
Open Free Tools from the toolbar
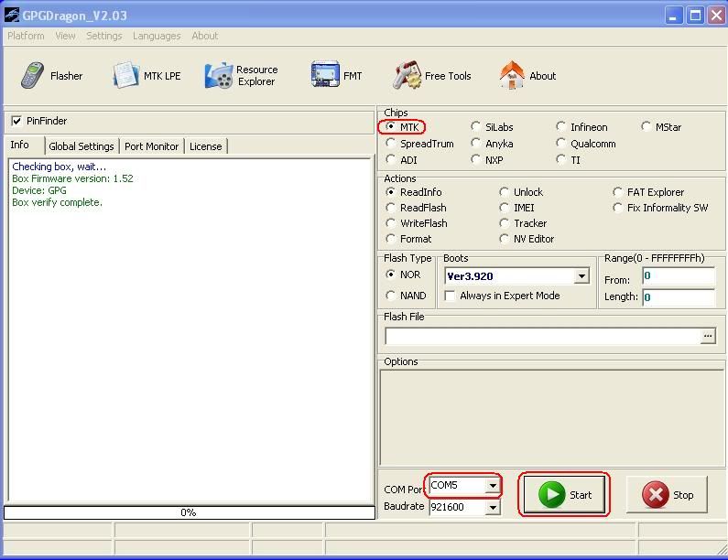(407, 76)
